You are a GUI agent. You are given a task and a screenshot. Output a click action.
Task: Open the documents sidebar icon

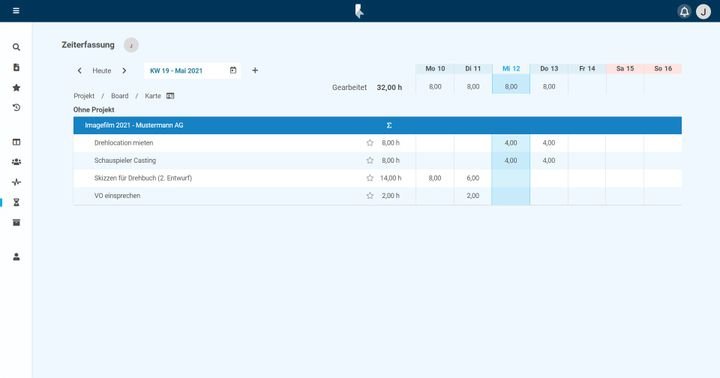(17, 68)
